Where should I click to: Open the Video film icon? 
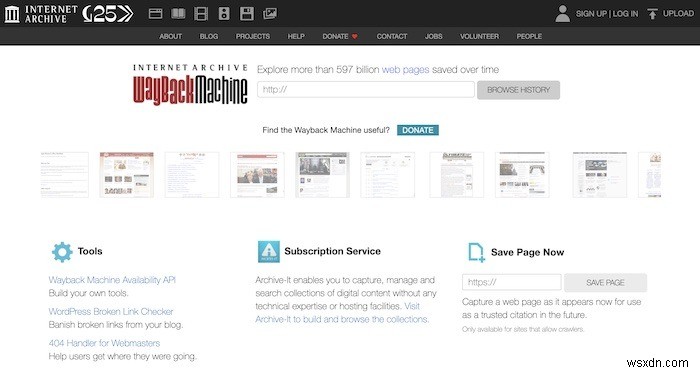pyautogui.click(x=201, y=13)
